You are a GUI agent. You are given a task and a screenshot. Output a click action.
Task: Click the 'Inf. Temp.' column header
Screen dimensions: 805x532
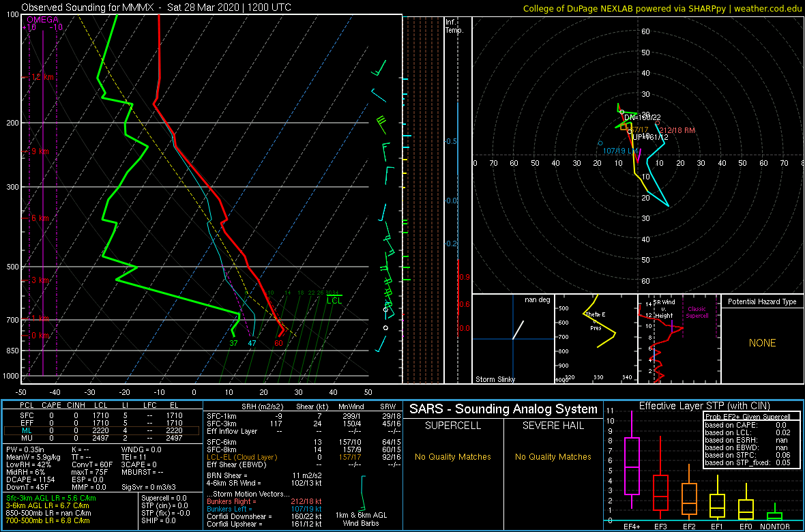point(455,27)
